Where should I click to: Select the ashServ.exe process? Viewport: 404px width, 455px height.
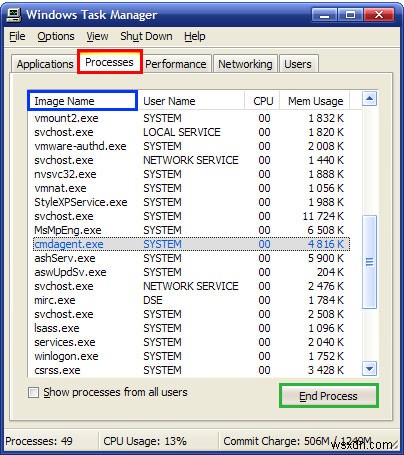tap(191, 258)
